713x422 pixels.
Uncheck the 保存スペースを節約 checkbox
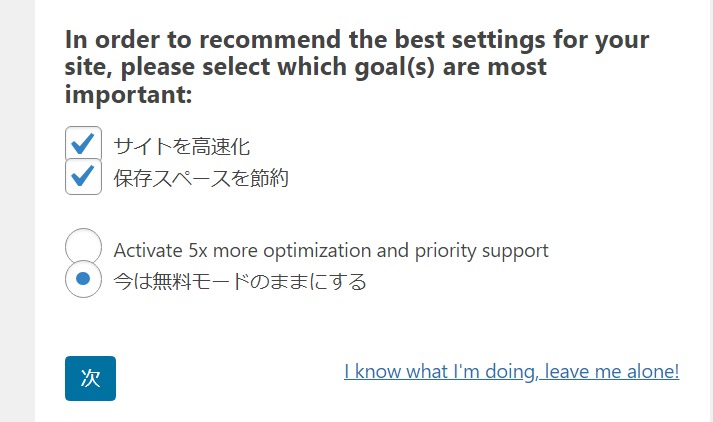[x=84, y=177]
